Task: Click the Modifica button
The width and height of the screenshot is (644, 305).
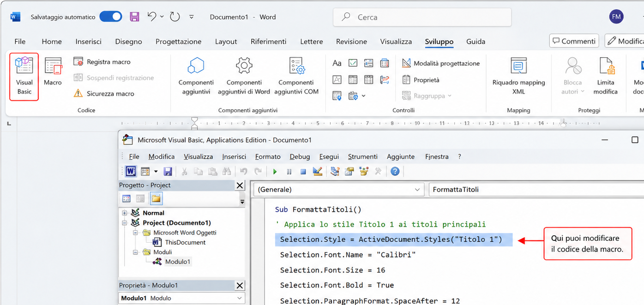Action: click(x=625, y=41)
